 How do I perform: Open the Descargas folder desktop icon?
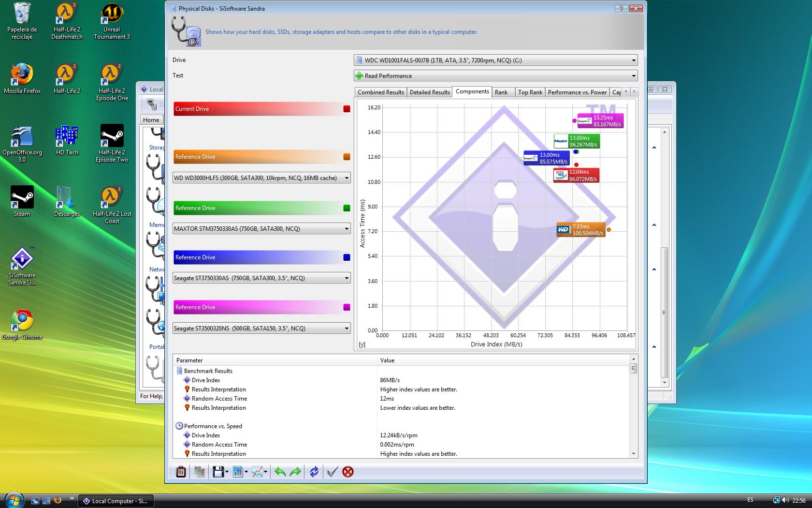tap(67, 201)
